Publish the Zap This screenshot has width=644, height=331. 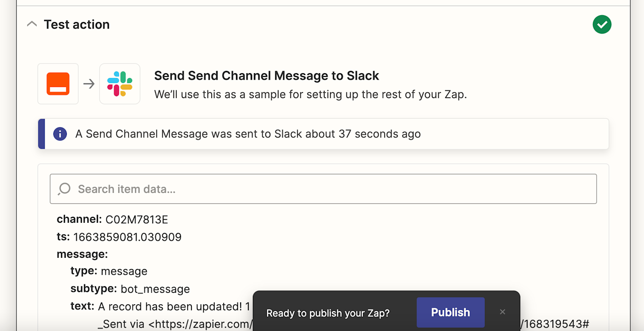(450, 312)
